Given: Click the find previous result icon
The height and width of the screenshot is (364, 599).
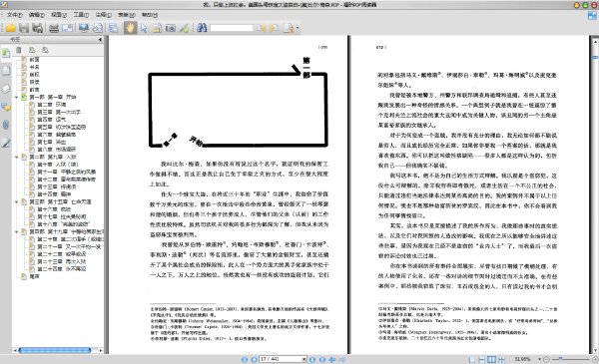Looking at the screenshot, I should point(261,28).
